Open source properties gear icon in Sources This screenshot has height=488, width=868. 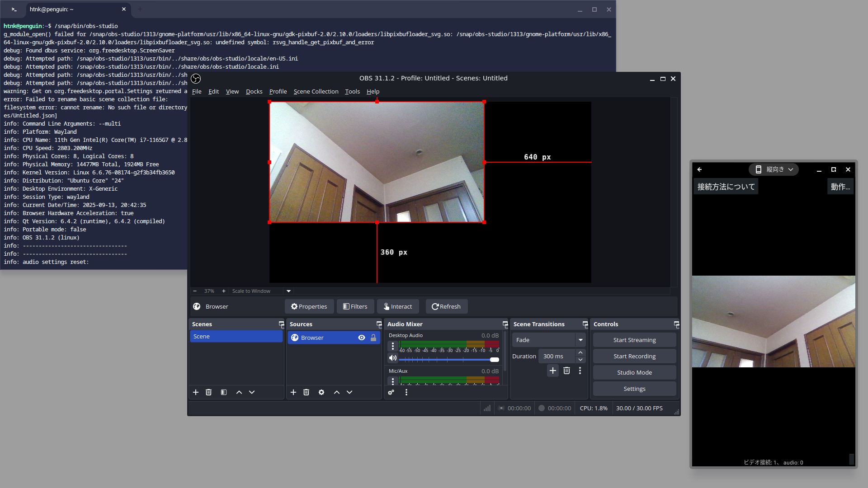pos(321,392)
